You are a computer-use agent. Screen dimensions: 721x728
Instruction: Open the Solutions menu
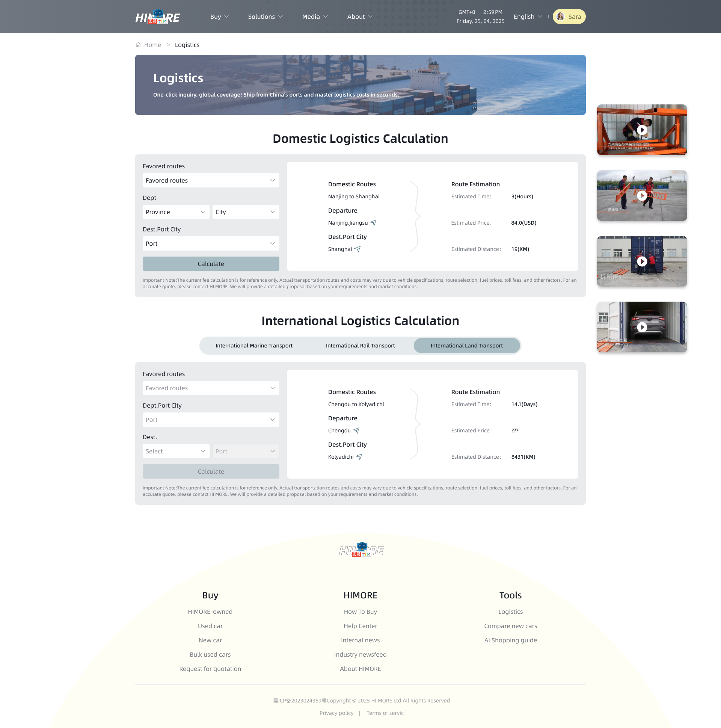(265, 17)
